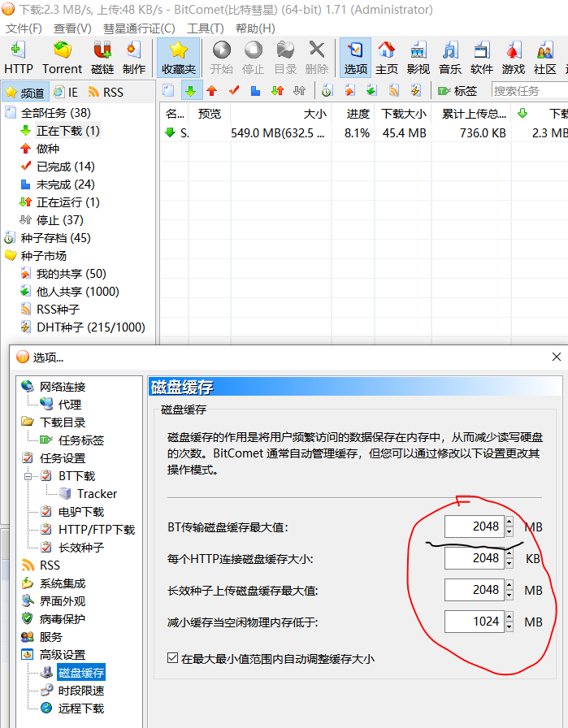Open 网络连接 in options tree
Image resolution: width=568 pixels, height=728 pixels.
point(63,387)
